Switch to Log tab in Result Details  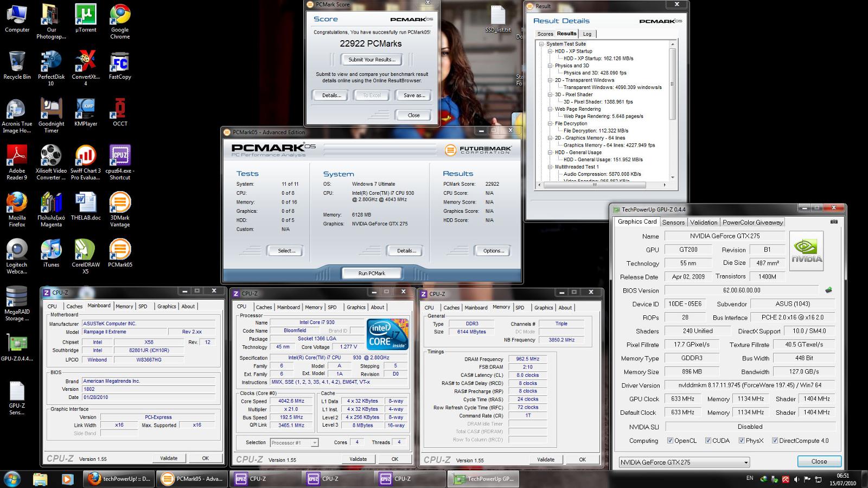point(587,34)
